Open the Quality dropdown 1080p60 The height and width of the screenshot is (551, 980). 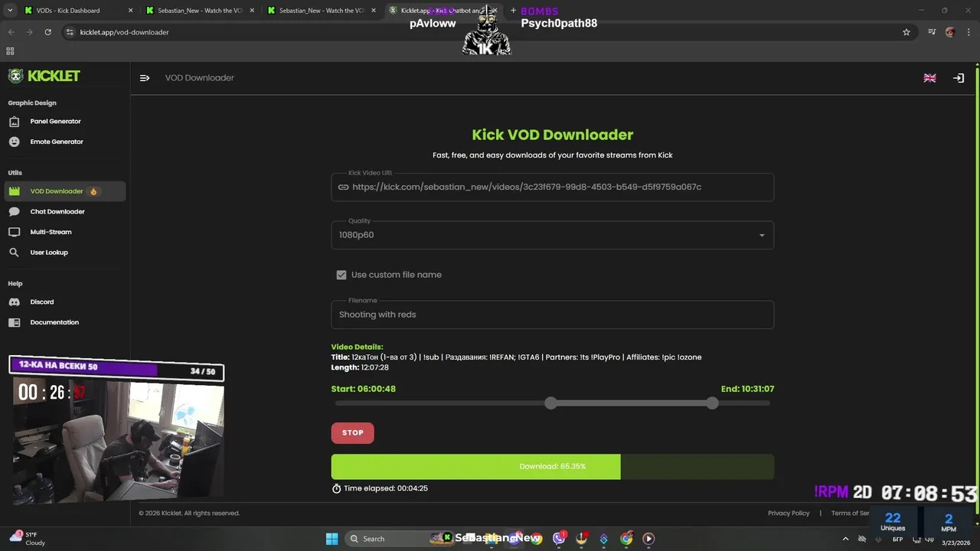click(552, 235)
